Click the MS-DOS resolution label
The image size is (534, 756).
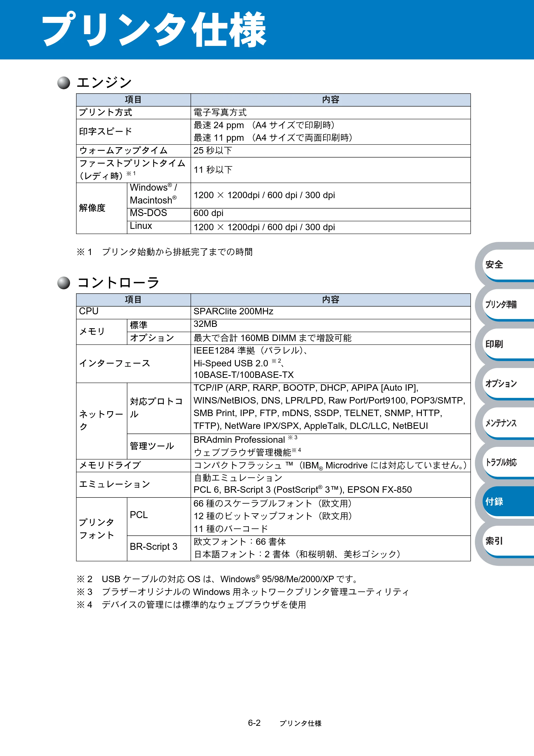[148, 213]
